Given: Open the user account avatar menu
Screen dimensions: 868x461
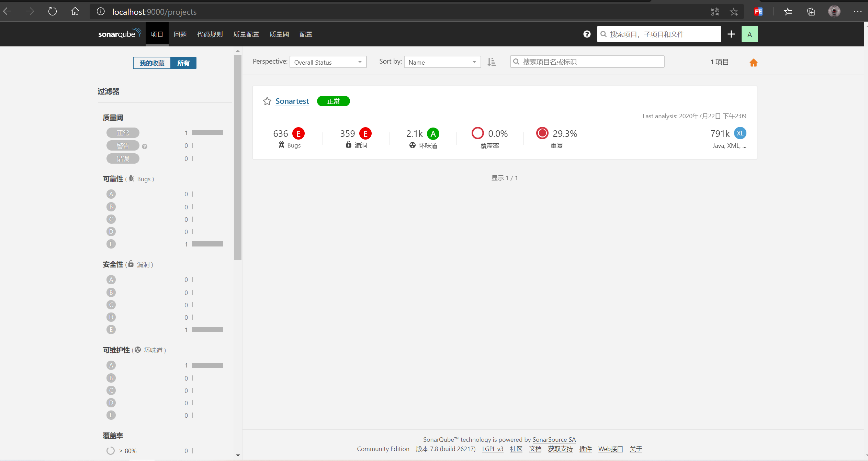Looking at the screenshot, I should [x=750, y=34].
